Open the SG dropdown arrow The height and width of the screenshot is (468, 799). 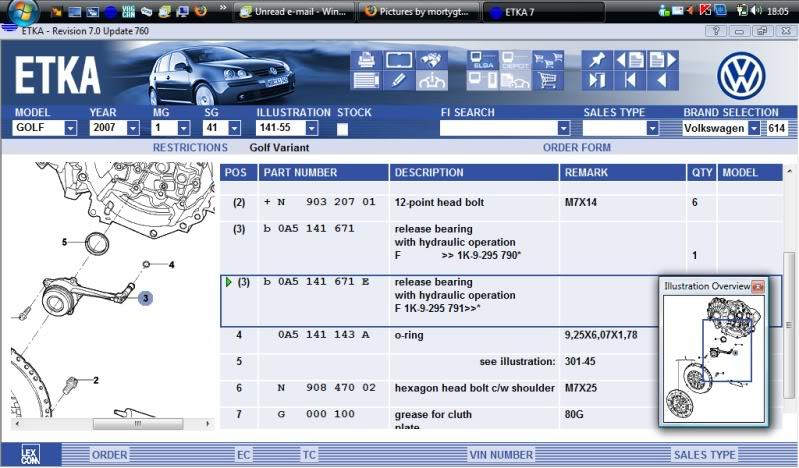(234, 128)
